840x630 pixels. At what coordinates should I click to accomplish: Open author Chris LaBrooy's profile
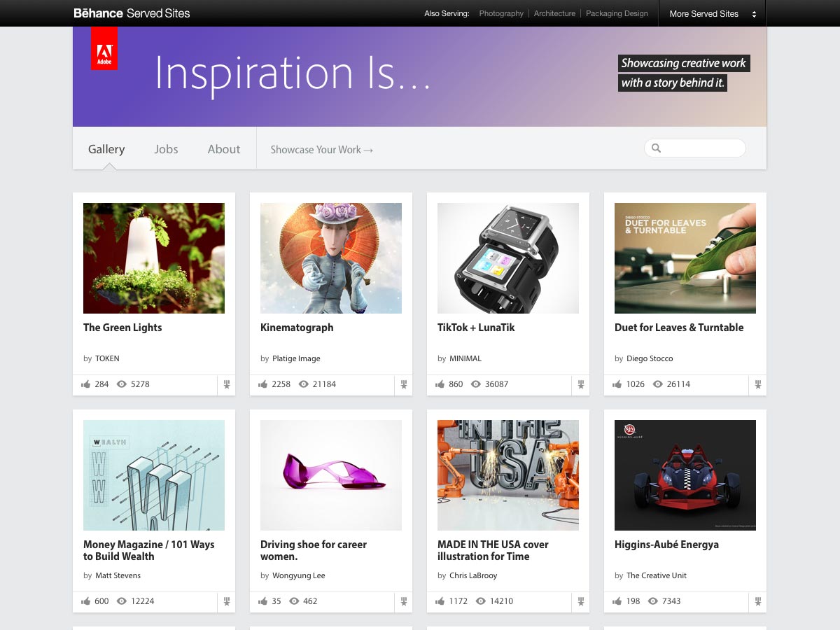[473, 575]
